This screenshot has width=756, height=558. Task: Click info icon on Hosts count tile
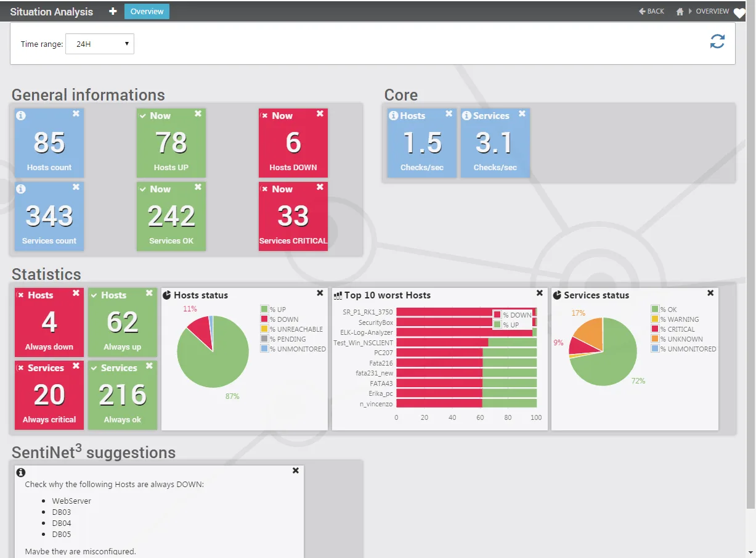[x=20, y=115]
